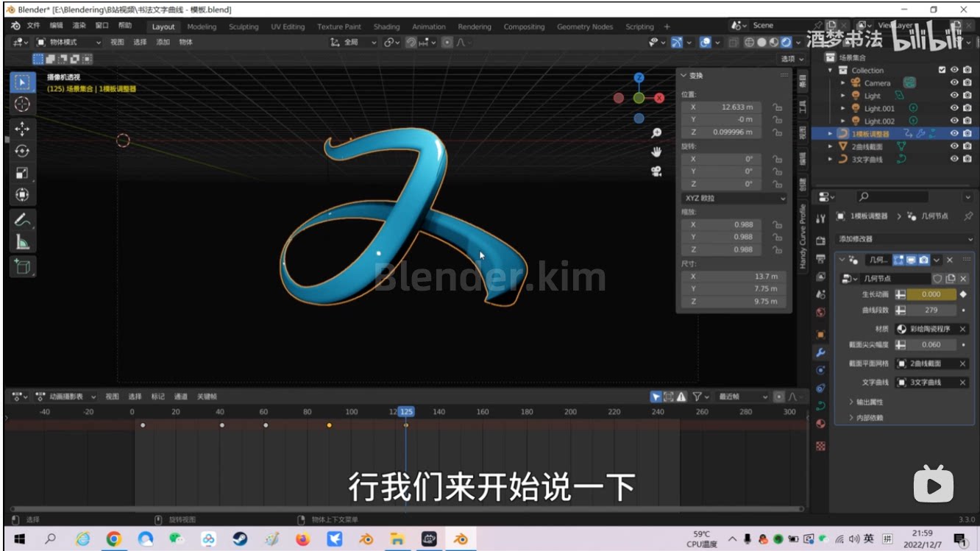The image size is (980, 551).
Task: Uncheck the Collection exclude checkbox
Action: (942, 70)
